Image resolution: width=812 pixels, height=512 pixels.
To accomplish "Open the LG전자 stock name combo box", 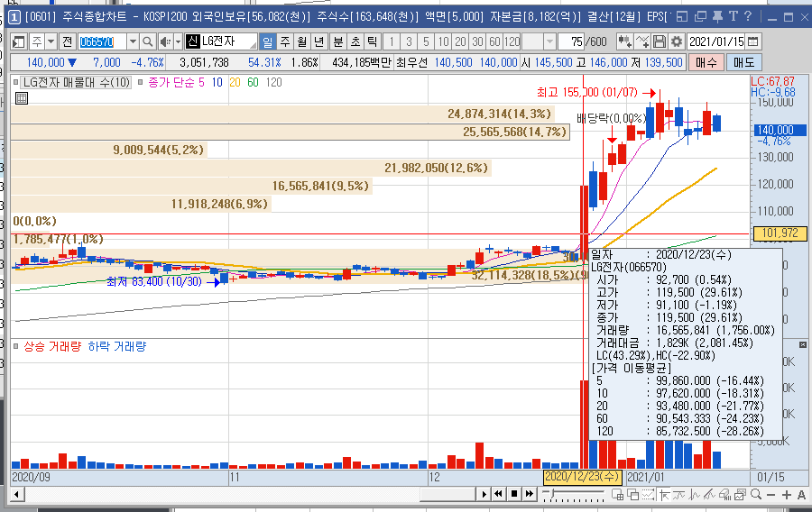I will pyautogui.click(x=221, y=41).
